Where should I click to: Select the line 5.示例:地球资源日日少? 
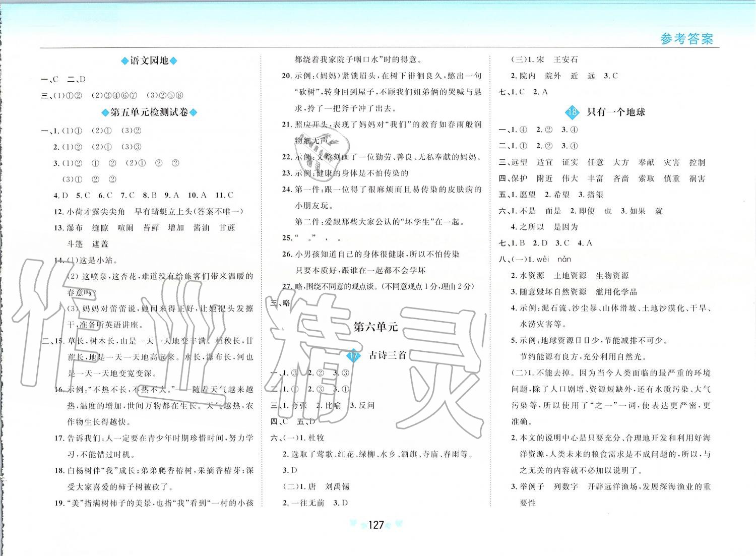pyautogui.click(x=589, y=340)
